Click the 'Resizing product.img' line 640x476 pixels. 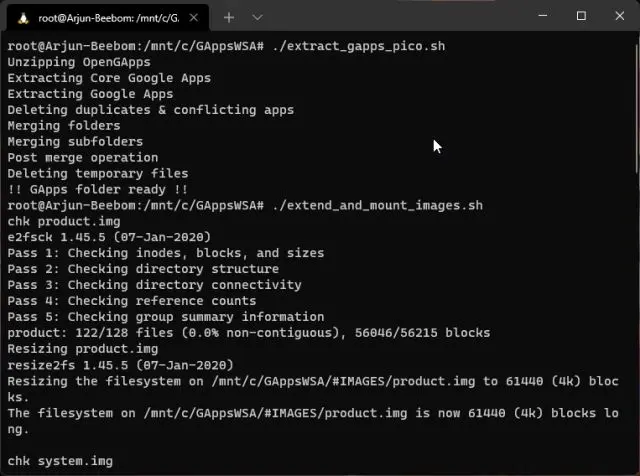82,349
